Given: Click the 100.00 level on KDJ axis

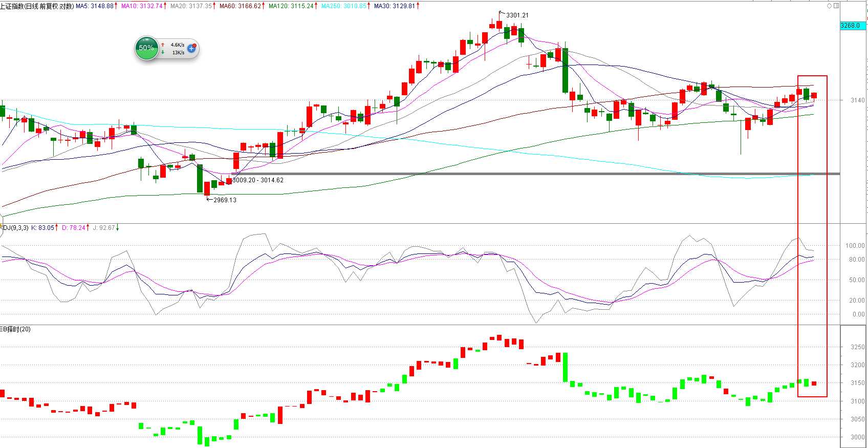Looking at the screenshot, I should pos(855,246).
